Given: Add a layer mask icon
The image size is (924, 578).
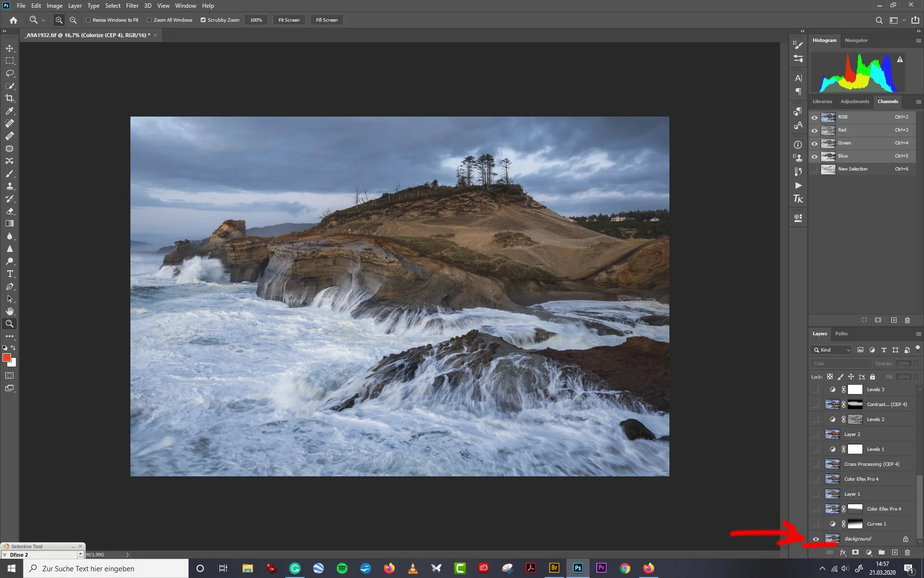Looking at the screenshot, I should click(x=855, y=552).
